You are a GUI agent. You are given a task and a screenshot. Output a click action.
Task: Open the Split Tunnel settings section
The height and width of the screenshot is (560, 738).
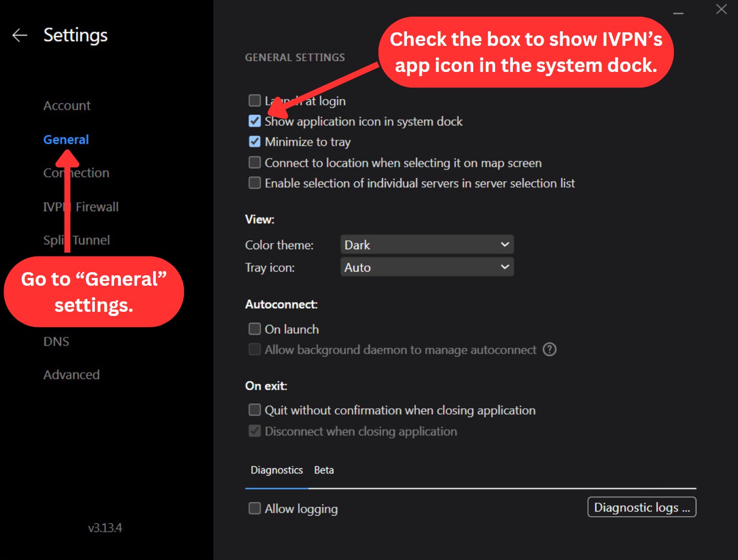(77, 240)
